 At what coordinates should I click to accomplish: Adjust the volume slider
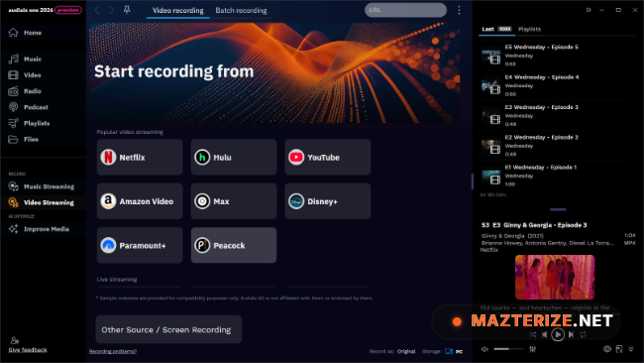pos(508,349)
